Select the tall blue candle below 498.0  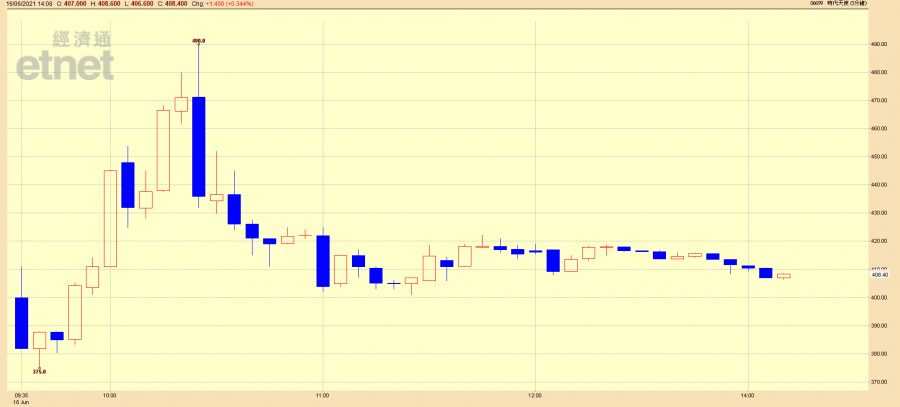(199, 146)
